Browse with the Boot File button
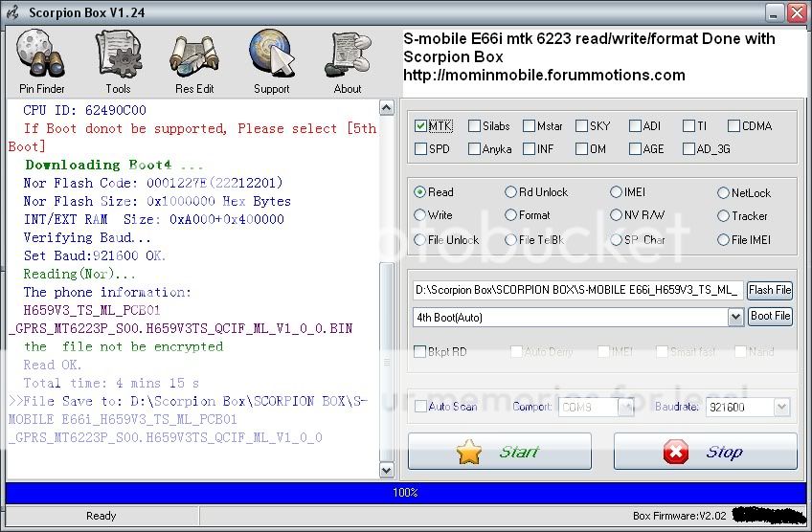Viewport: 812px width, 532px height. (770, 316)
